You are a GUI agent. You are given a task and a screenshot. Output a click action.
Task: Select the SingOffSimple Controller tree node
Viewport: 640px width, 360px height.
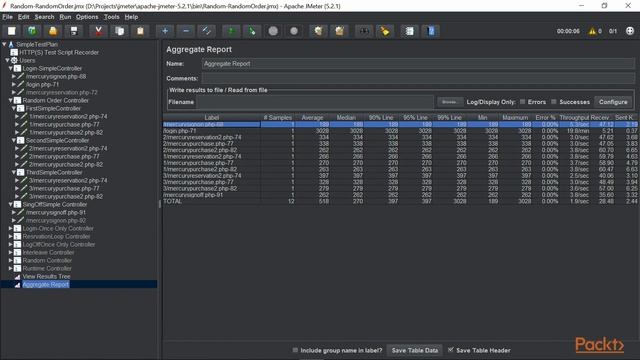[x=55, y=204]
